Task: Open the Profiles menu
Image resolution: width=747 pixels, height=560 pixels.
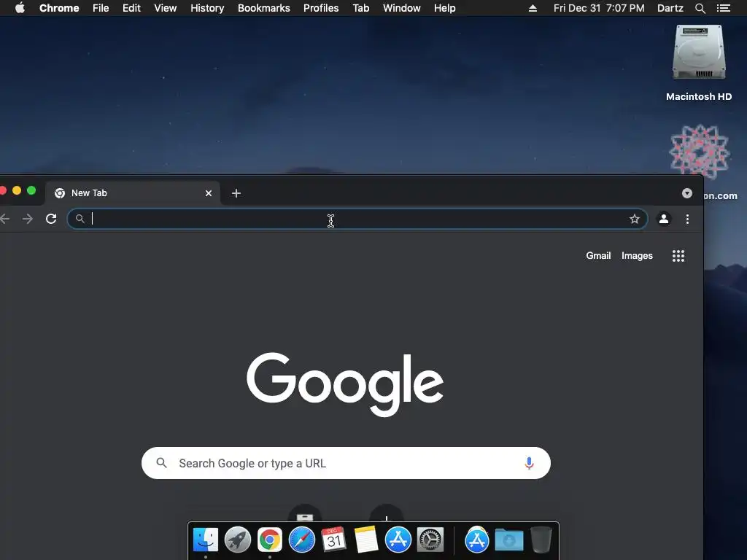Action: click(x=321, y=8)
